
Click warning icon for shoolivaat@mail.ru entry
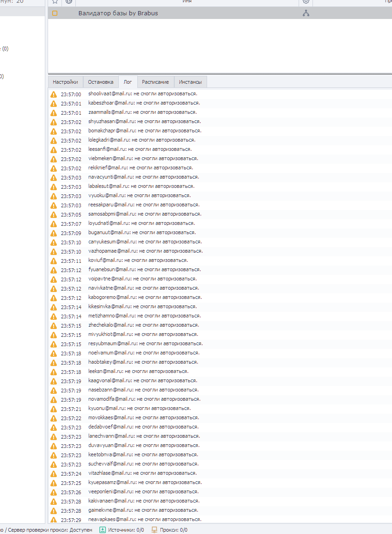pos(54,94)
